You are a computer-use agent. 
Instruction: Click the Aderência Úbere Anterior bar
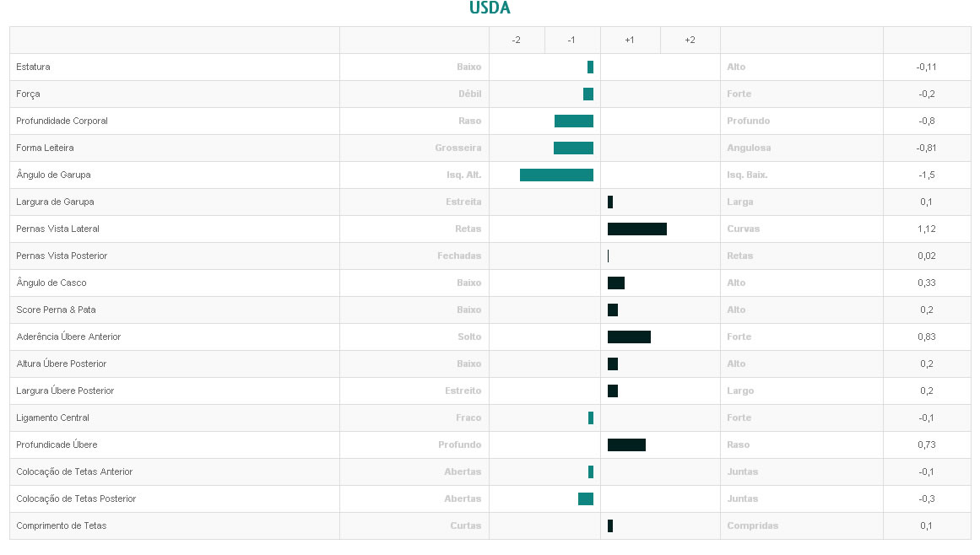(x=629, y=337)
